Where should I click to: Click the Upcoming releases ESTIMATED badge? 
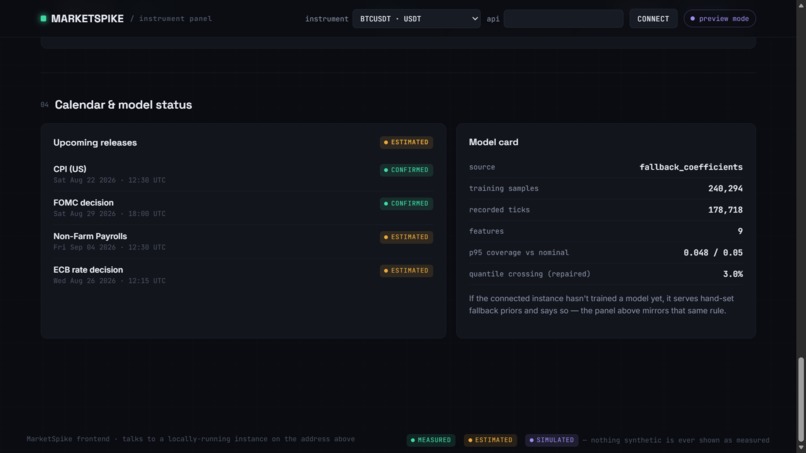tap(406, 142)
